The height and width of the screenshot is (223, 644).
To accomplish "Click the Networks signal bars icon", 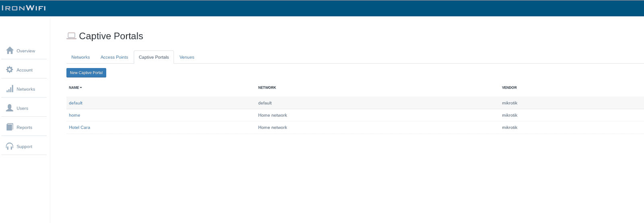I will 10,89.
